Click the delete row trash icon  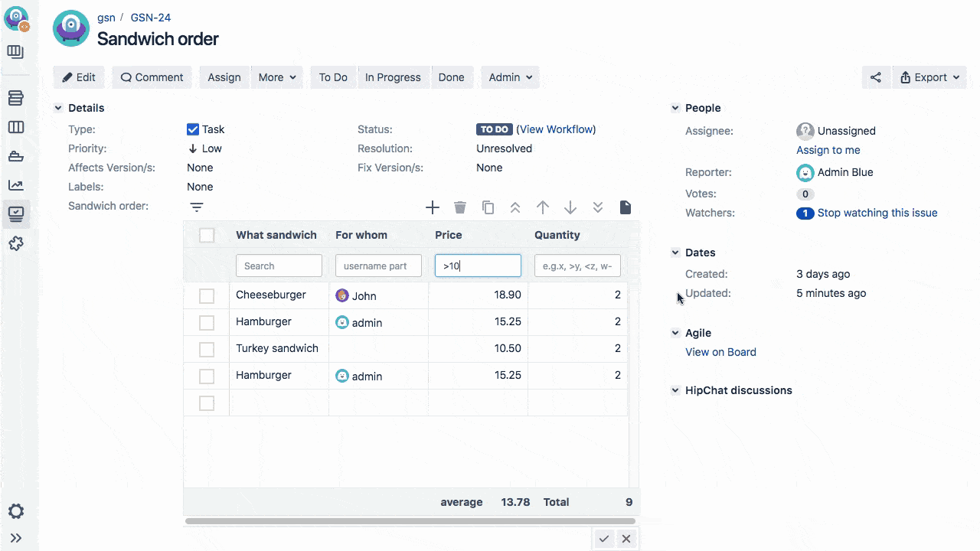tap(460, 207)
